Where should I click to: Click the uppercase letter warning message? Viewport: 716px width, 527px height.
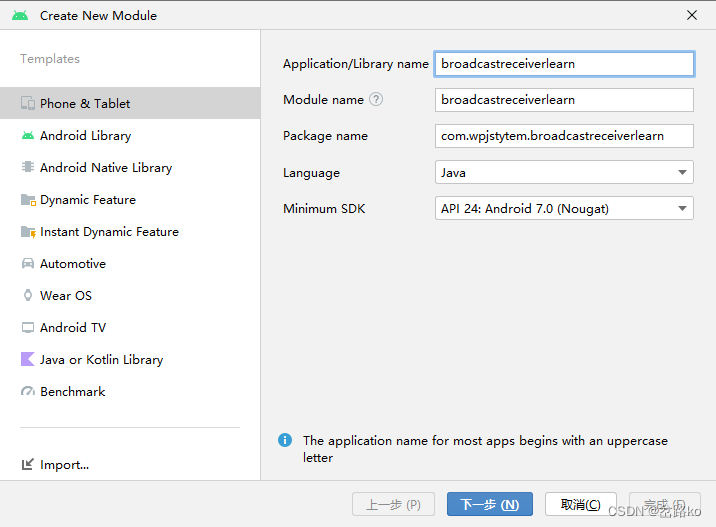485,449
